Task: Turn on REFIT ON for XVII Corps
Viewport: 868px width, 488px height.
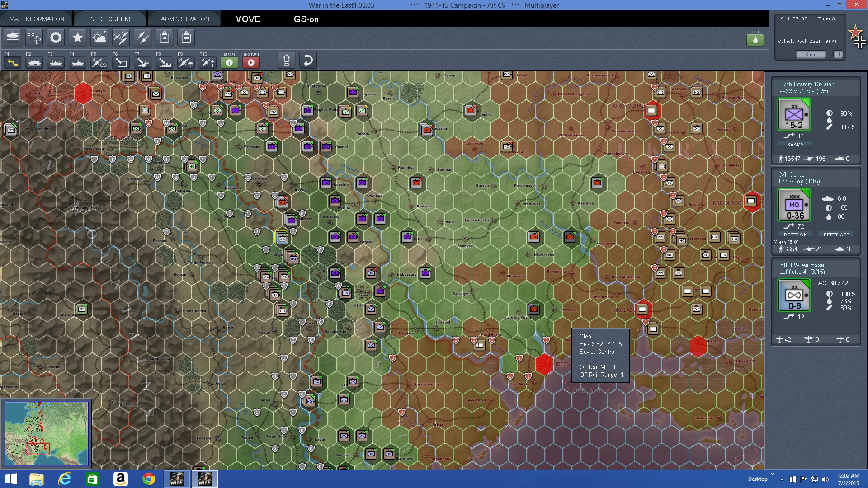Action: click(795, 235)
